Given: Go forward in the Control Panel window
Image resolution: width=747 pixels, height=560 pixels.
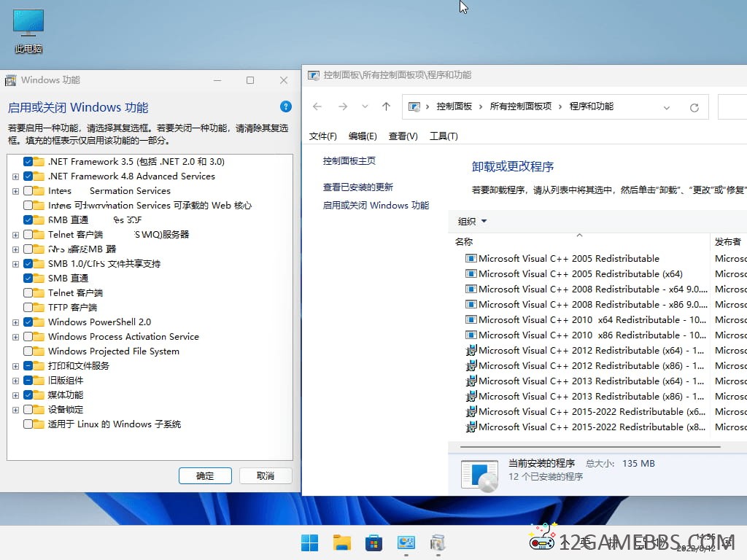Looking at the screenshot, I should 343,106.
